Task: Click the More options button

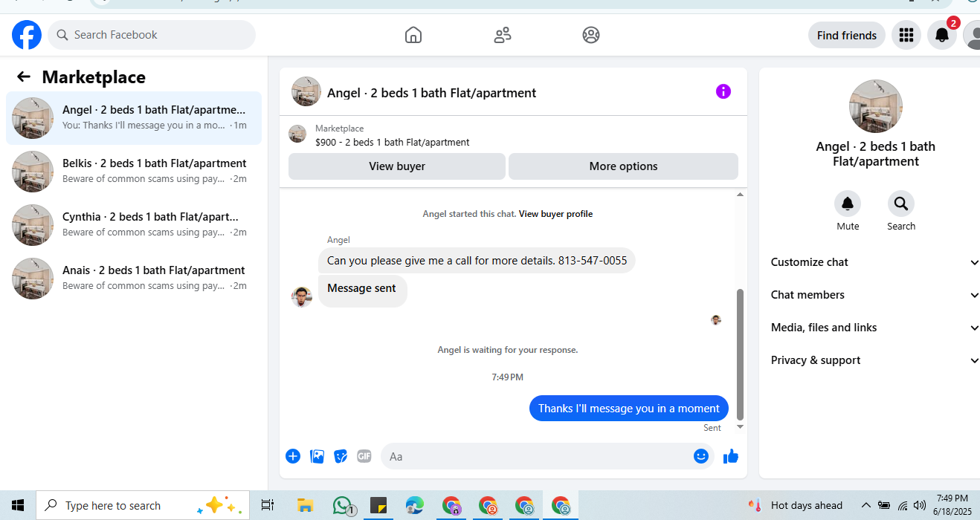Action: pos(623,166)
